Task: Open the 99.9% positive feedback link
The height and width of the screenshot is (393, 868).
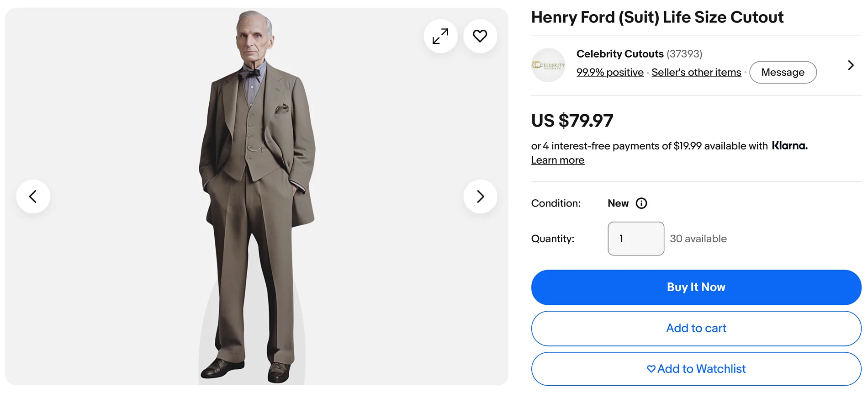Action: pyautogui.click(x=610, y=72)
